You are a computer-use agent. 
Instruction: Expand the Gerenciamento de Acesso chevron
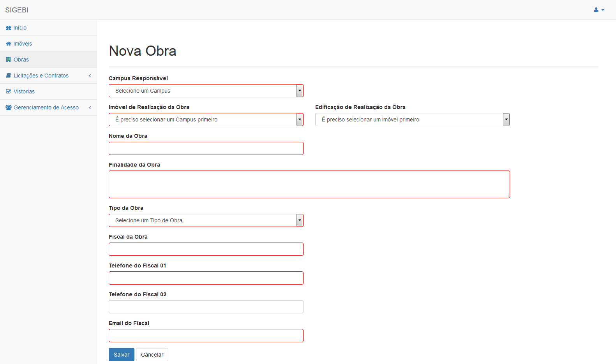point(90,107)
